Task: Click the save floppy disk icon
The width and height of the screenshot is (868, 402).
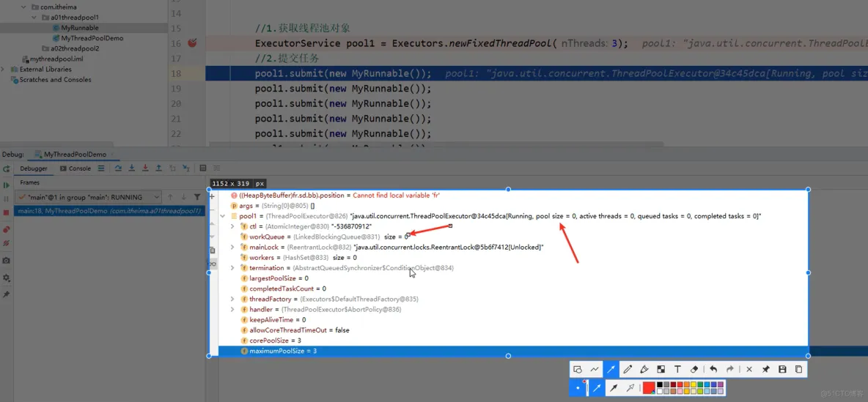Action: click(782, 369)
